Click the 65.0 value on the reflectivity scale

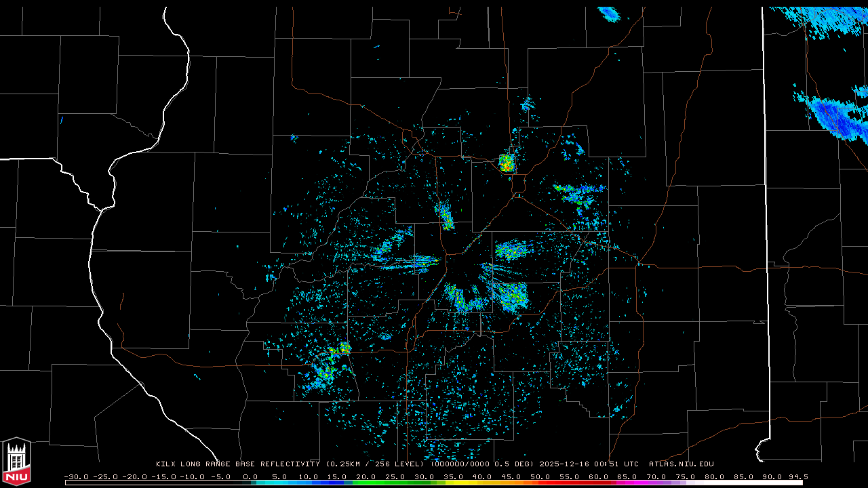tap(628, 476)
